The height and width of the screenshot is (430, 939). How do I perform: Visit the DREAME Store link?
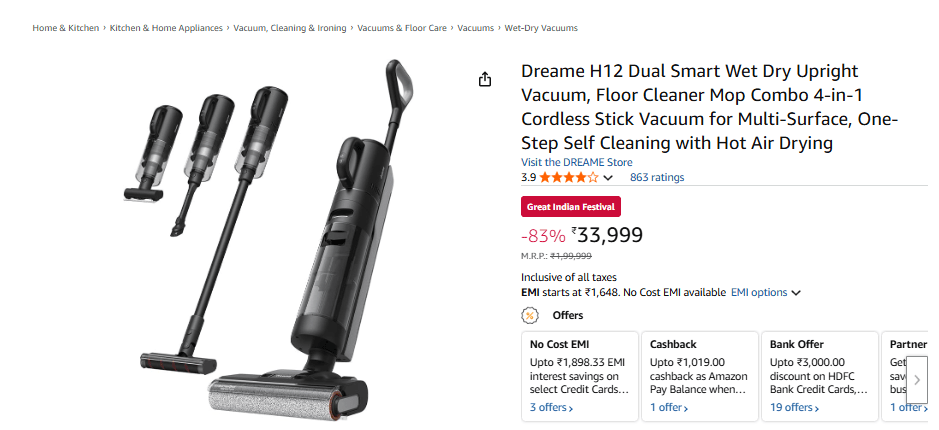576,162
